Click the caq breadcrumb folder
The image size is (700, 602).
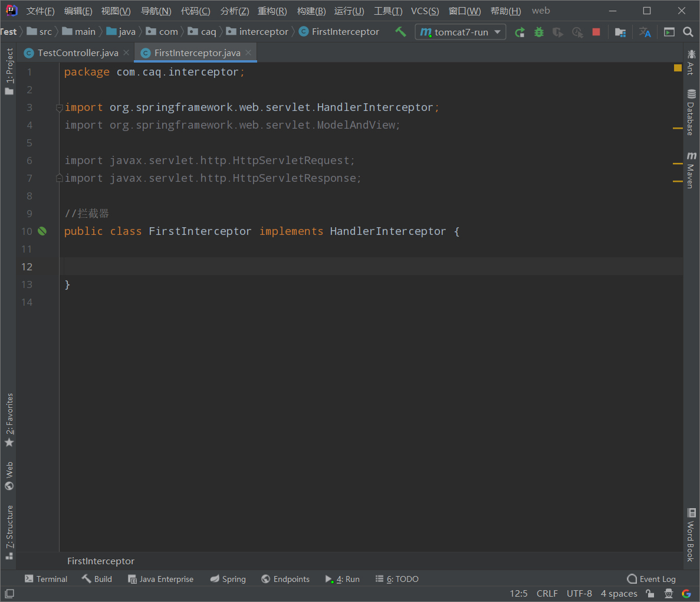[x=202, y=32]
